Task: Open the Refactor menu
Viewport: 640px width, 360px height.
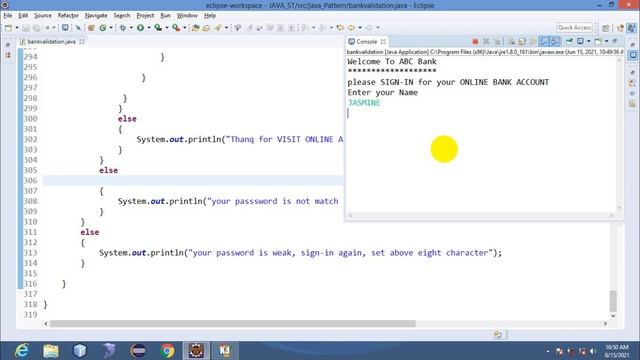Action: 68,16
